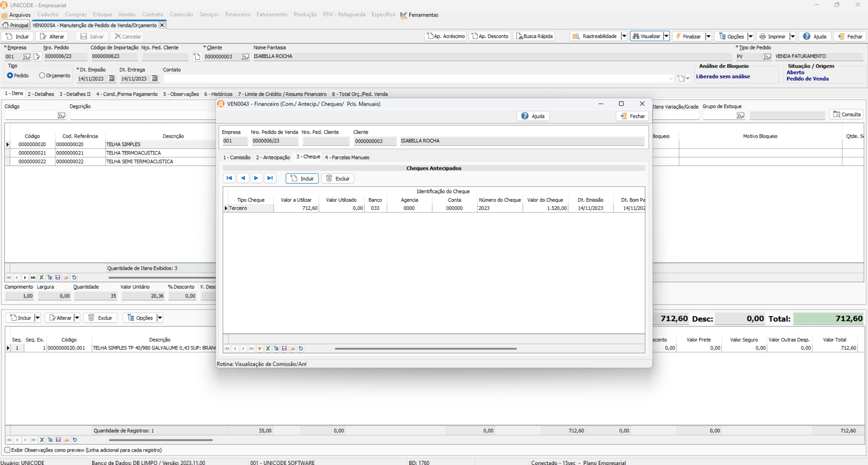
Task: Expand the Finalizar dropdown arrow
Action: tap(708, 37)
